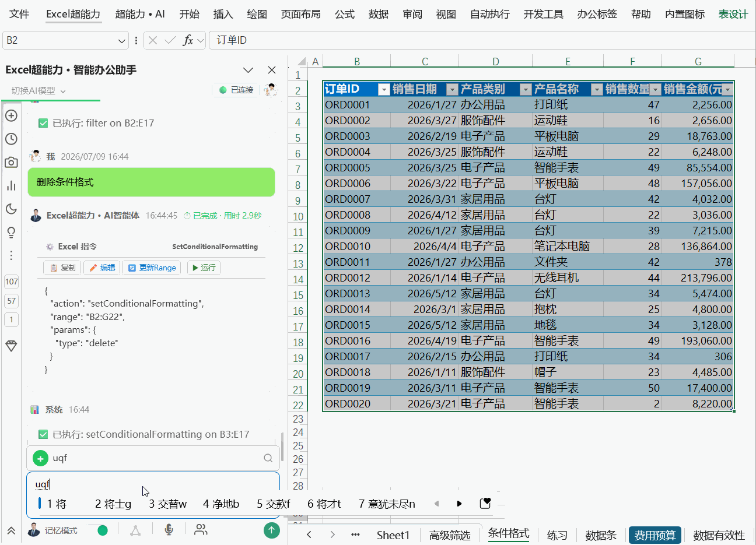
Task: Open the 产品类别 column filter dropdown
Action: pos(526,89)
